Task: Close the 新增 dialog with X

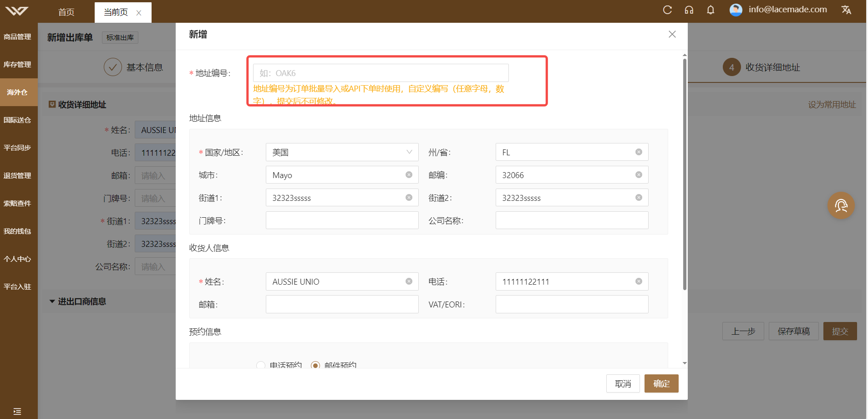Action: (x=672, y=34)
